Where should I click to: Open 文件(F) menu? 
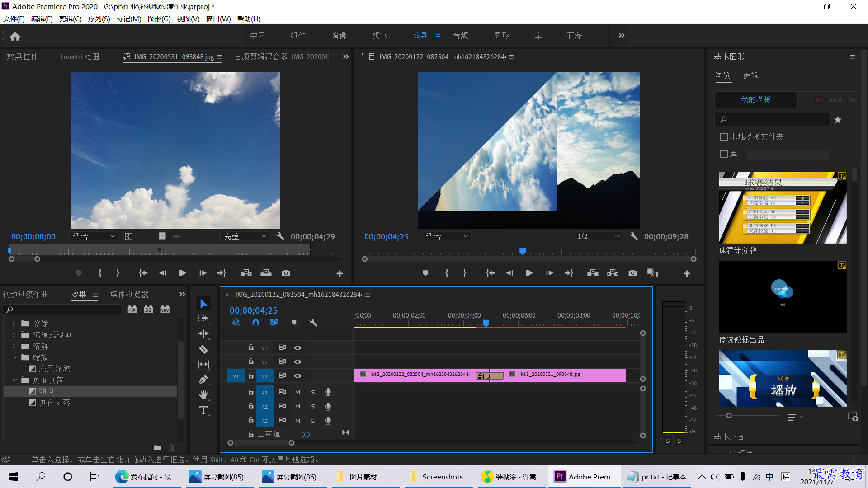tap(14, 19)
